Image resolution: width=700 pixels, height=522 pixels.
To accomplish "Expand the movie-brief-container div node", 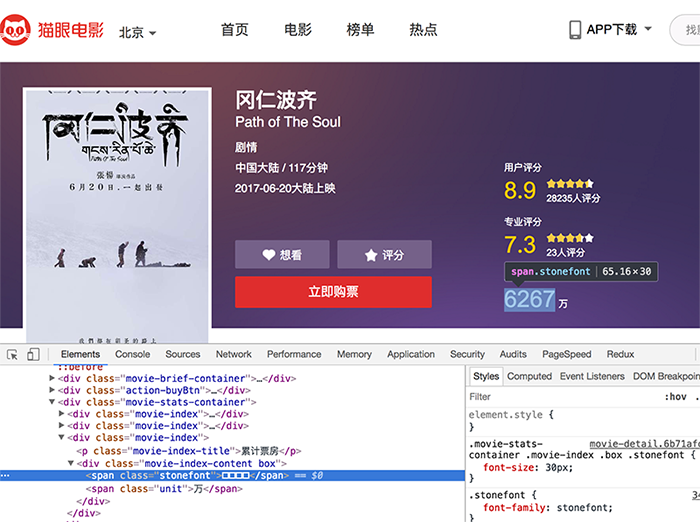I will tap(52, 378).
